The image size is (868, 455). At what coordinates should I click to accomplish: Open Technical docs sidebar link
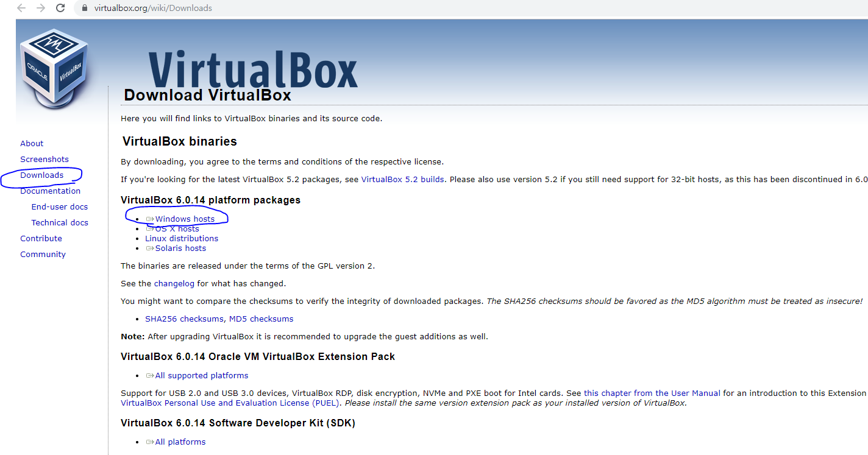coord(60,222)
